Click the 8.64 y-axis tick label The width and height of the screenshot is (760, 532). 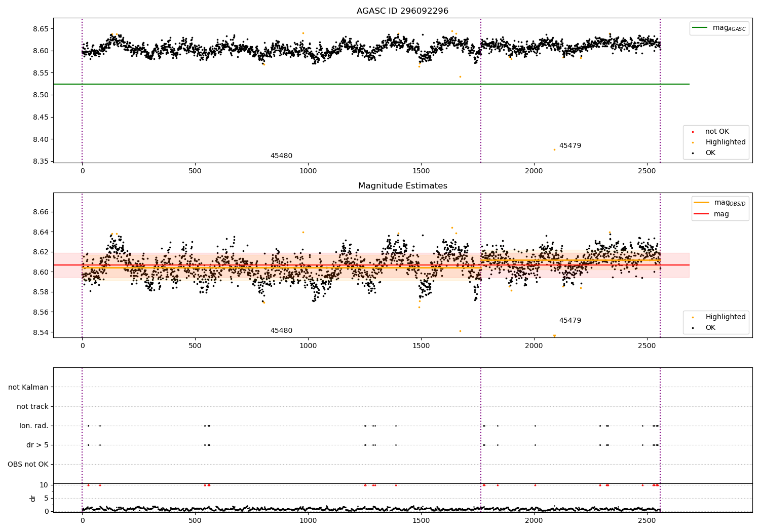[x=40, y=233]
